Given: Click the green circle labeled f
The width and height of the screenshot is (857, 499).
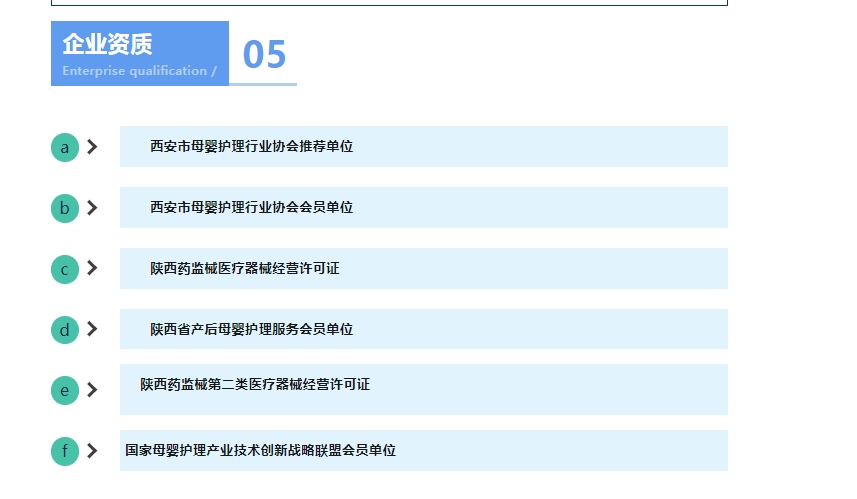Looking at the screenshot, I should point(65,451).
